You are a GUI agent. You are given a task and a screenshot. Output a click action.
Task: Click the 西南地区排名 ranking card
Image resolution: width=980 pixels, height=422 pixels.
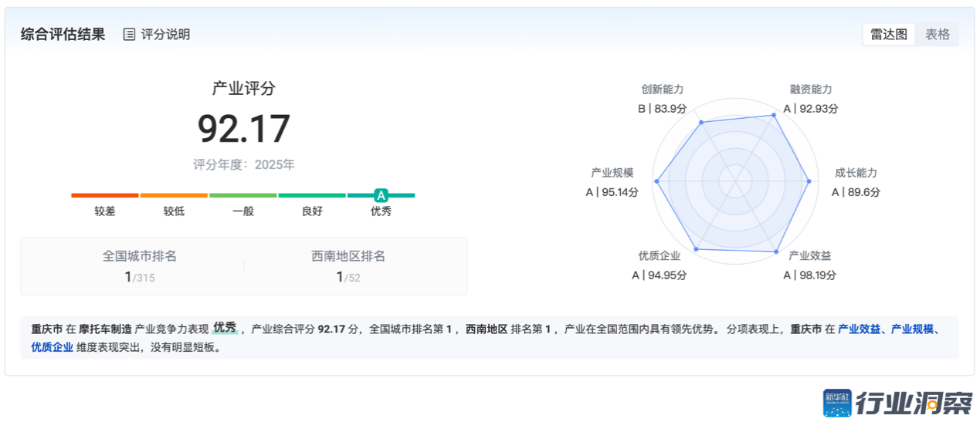348,266
